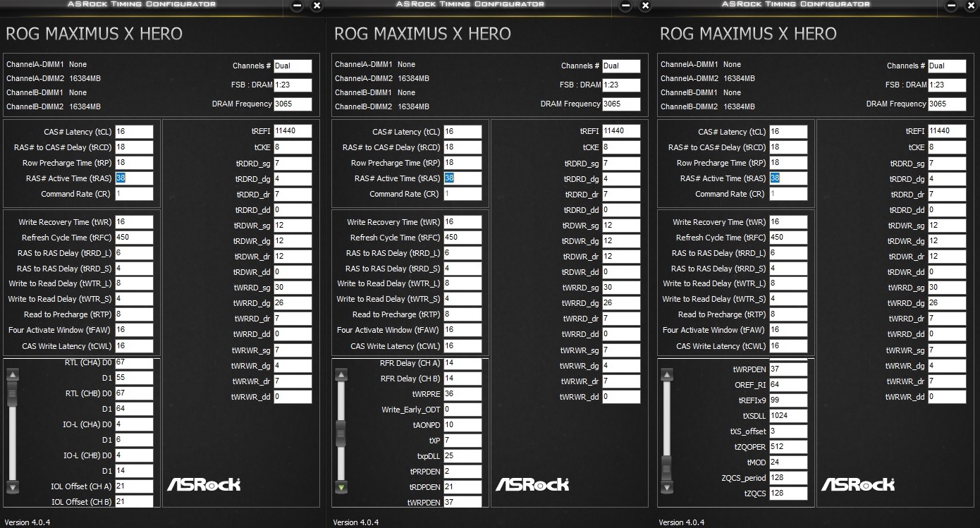Select the tCKE field in the left window
Image resolution: width=980 pixels, height=528 pixels.
pyautogui.click(x=293, y=147)
